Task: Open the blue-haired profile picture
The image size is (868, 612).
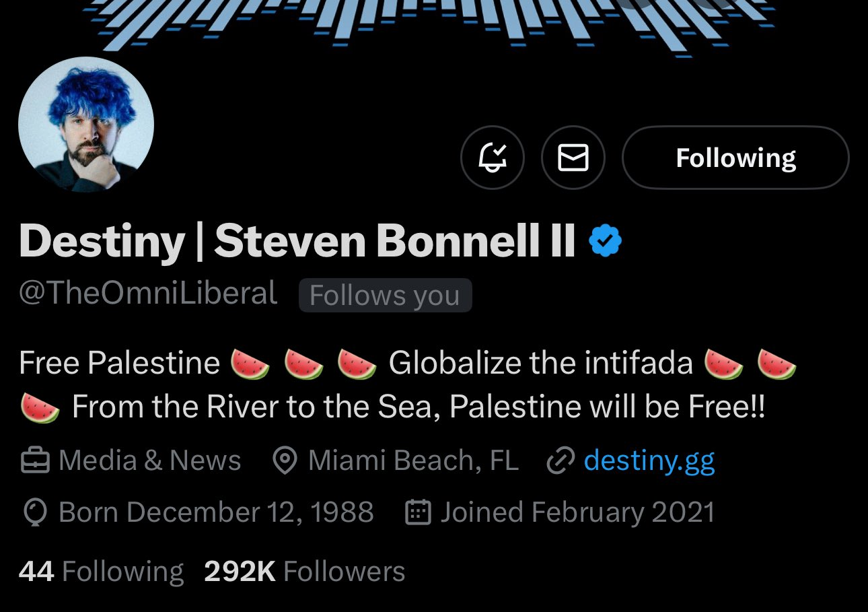Action: coord(86,125)
